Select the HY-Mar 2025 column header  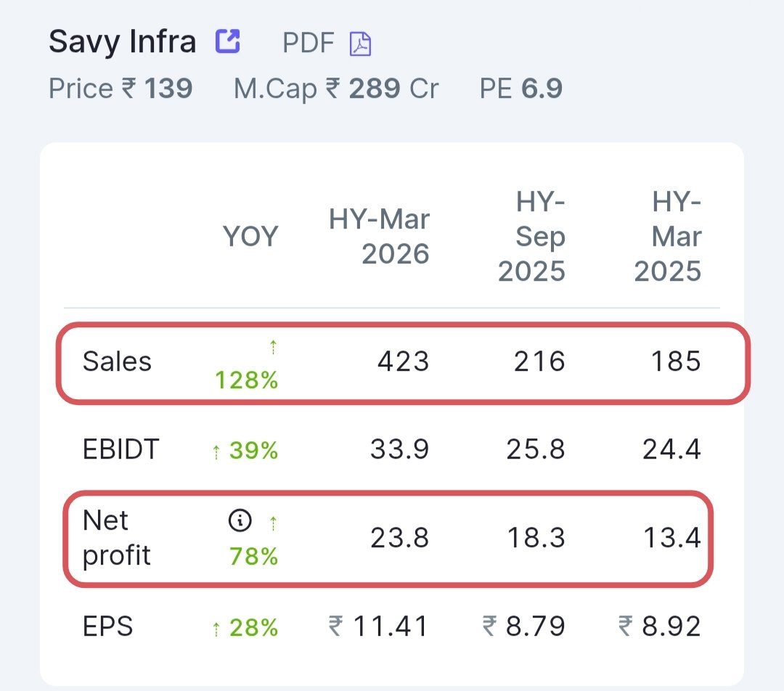point(668,236)
